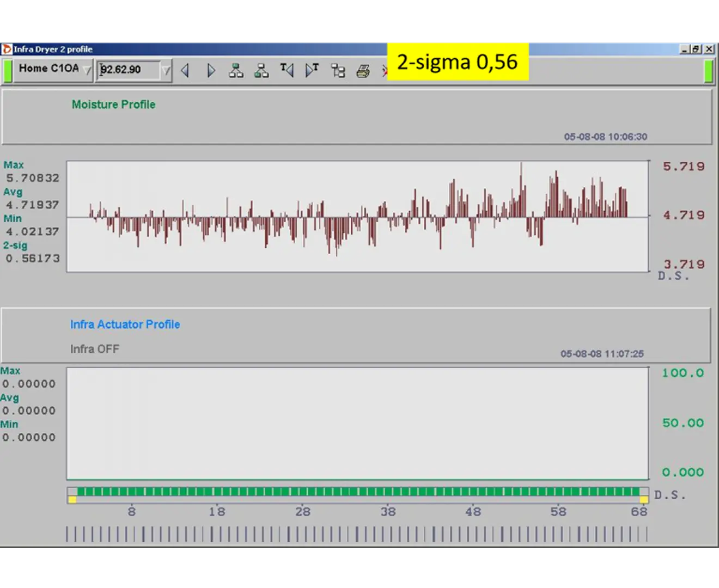Click yellow marker at end of actuator strip
719x588 pixels.
(644, 499)
